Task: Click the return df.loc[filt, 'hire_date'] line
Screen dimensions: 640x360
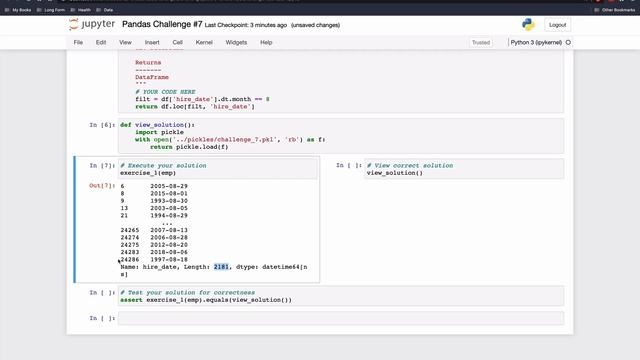Action: [x=195, y=107]
